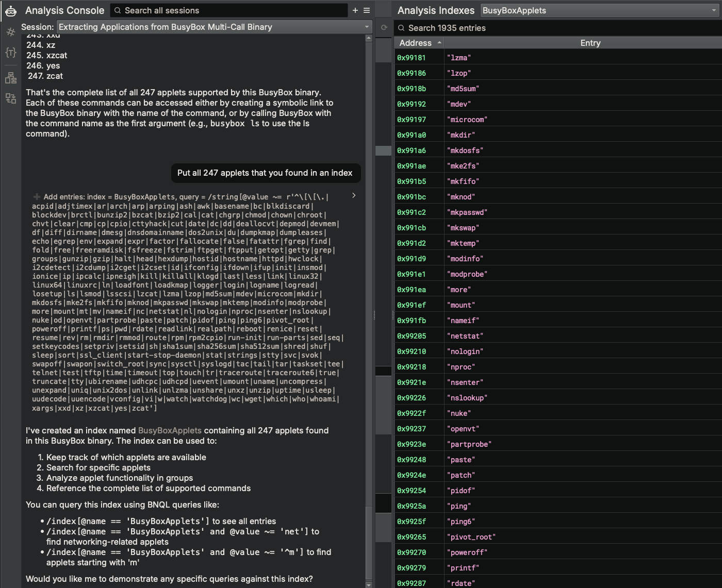This screenshot has height=588, width=722.
Task: Click the magnifier icon in sessions search
Action: tap(118, 10)
